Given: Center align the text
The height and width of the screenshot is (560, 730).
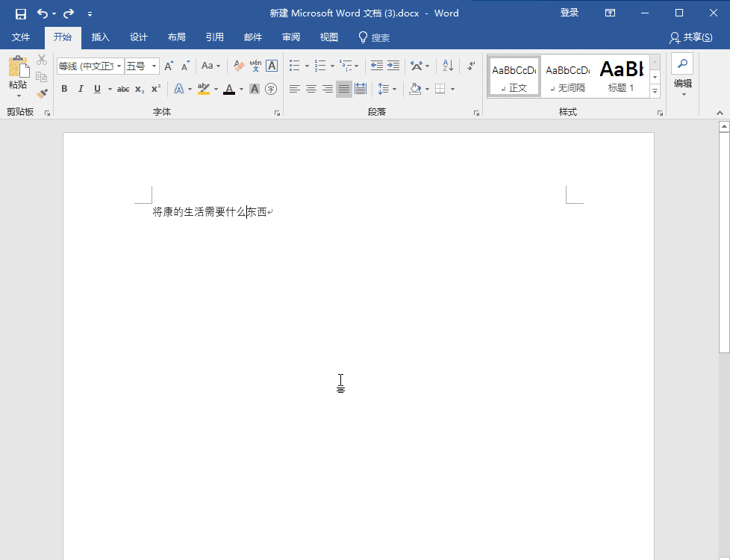Looking at the screenshot, I should click(311, 89).
